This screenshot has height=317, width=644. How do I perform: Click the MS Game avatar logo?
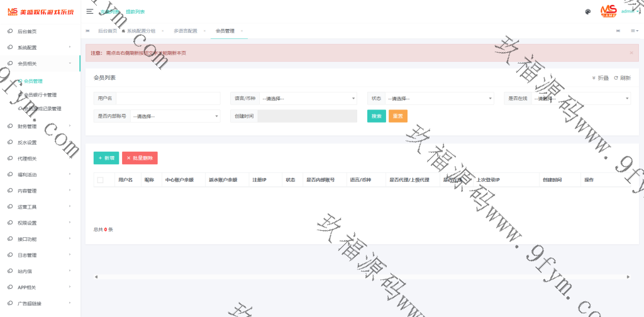(x=608, y=11)
